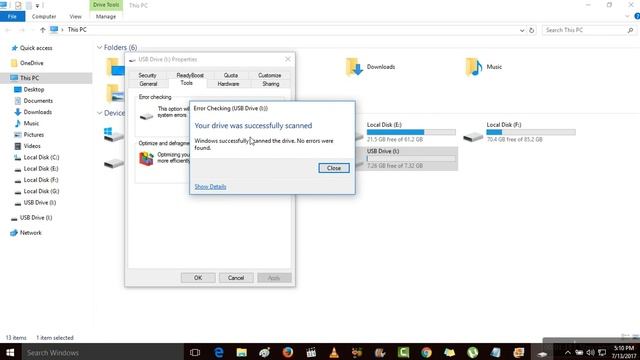This screenshot has width=640, height=360.
Task: Select the Music folder icon
Action: 473,67
